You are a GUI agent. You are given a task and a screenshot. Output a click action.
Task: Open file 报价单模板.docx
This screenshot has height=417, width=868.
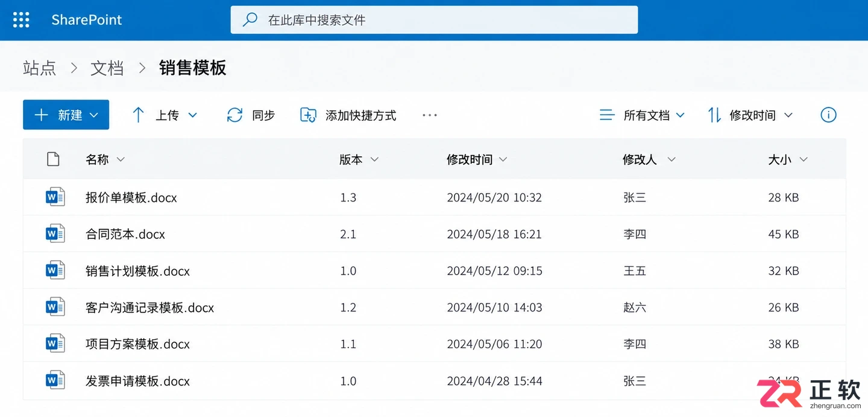pyautogui.click(x=131, y=197)
